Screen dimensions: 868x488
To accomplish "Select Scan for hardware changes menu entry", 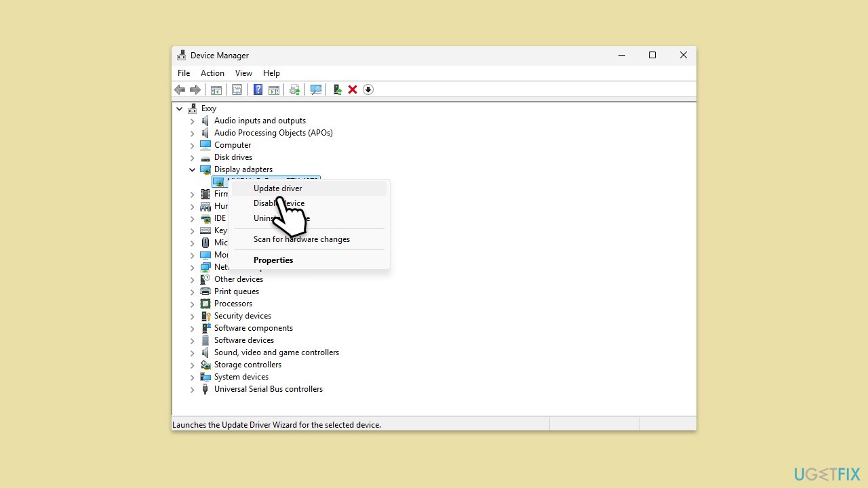I will click(302, 239).
